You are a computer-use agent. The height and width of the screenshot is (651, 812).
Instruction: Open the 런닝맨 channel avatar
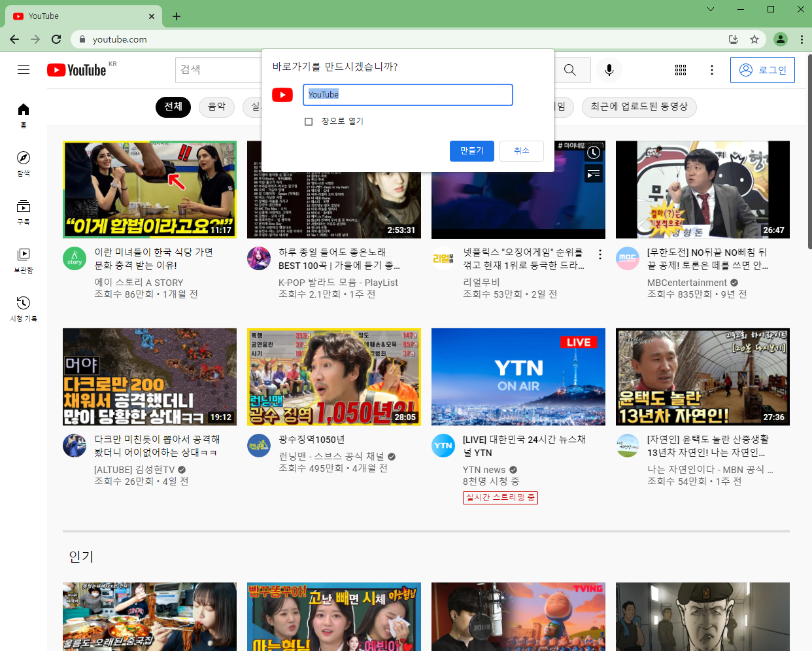coord(259,446)
